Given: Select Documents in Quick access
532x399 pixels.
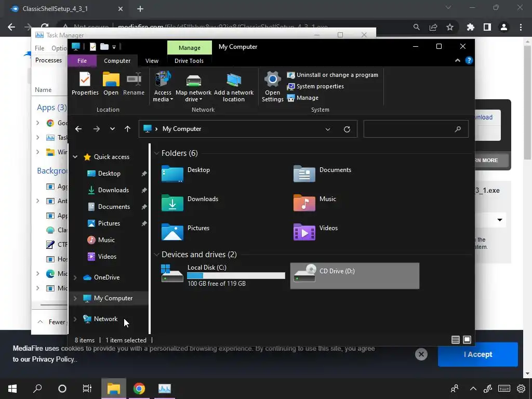Looking at the screenshot, I should pyautogui.click(x=114, y=207).
